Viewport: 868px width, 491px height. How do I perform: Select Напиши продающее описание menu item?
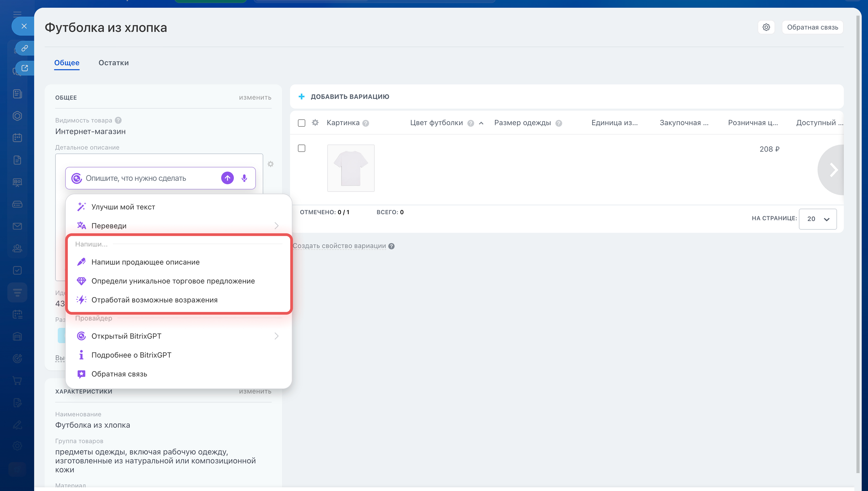click(x=145, y=262)
